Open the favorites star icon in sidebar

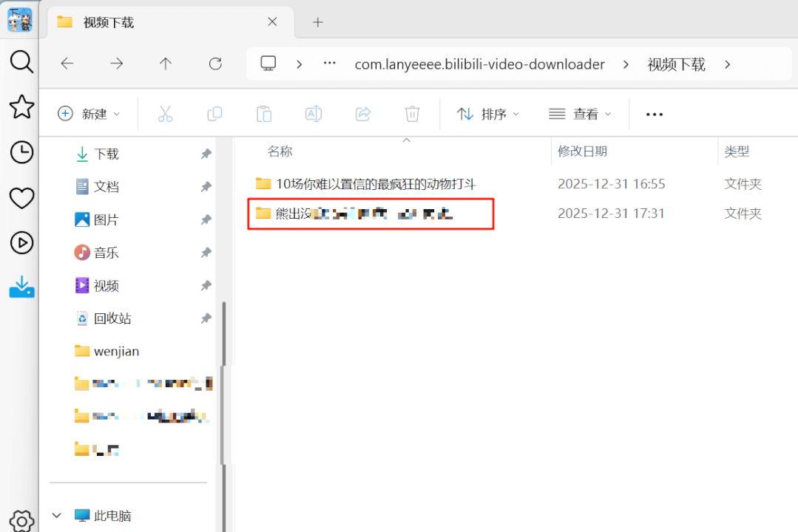tap(21, 107)
